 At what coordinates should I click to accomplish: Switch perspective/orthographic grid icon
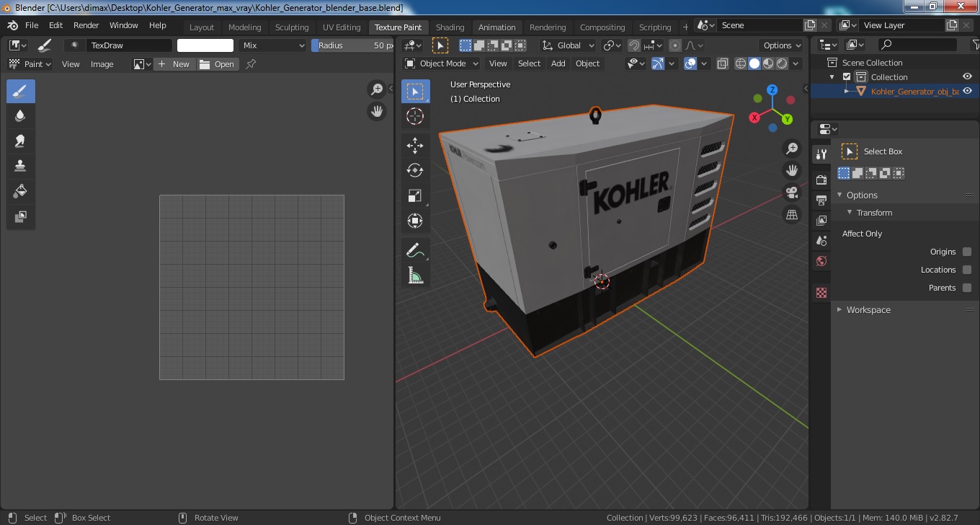click(x=792, y=215)
